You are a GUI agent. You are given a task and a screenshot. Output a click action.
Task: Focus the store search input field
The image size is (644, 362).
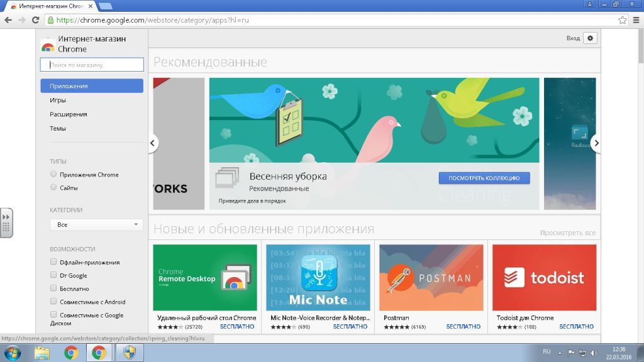pyautogui.click(x=92, y=65)
